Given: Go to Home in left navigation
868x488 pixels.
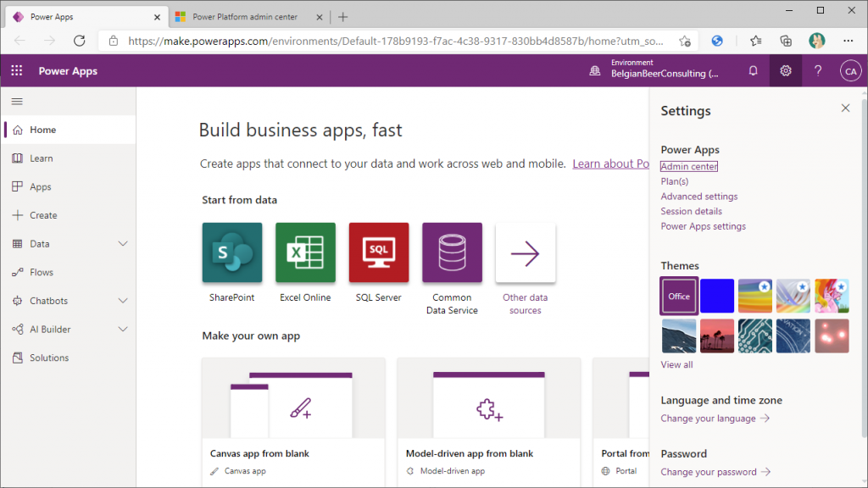Looking at the screenshot, I should [69, 130].
